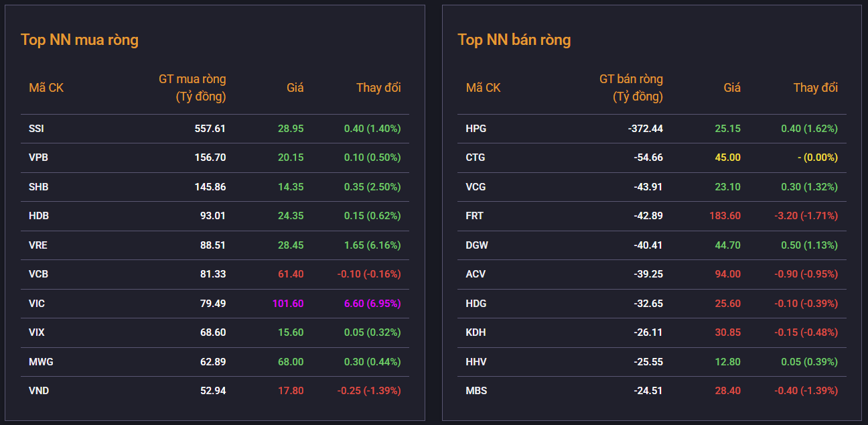Click the SSI stock ticker

[36, 128]
